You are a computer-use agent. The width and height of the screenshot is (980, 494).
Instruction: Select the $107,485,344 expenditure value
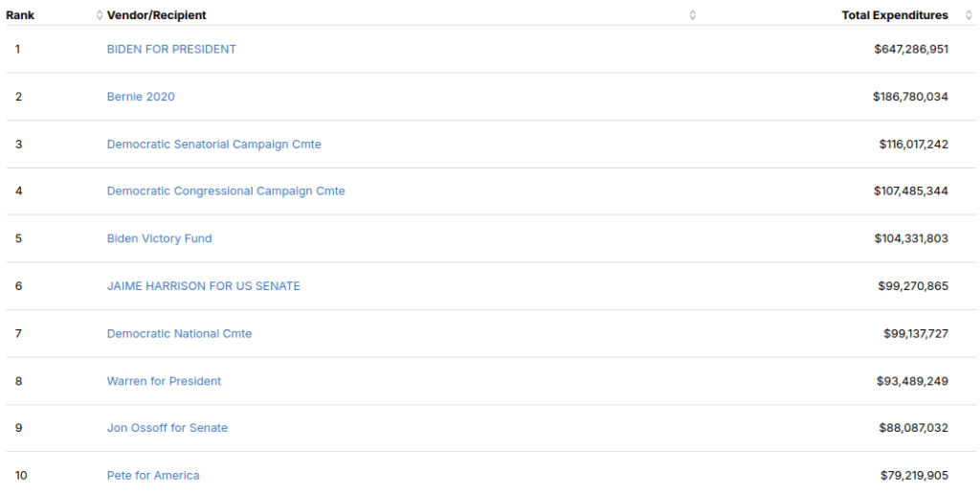[911, 191]
